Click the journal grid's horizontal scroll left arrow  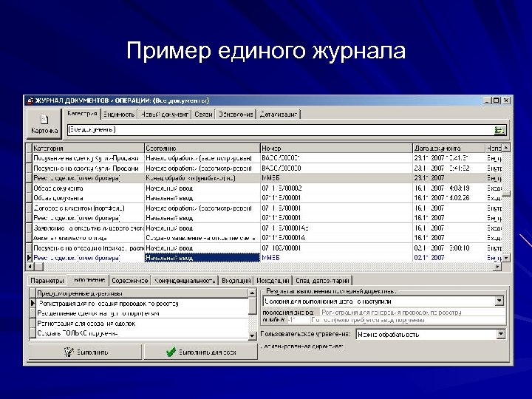[30, 267]
